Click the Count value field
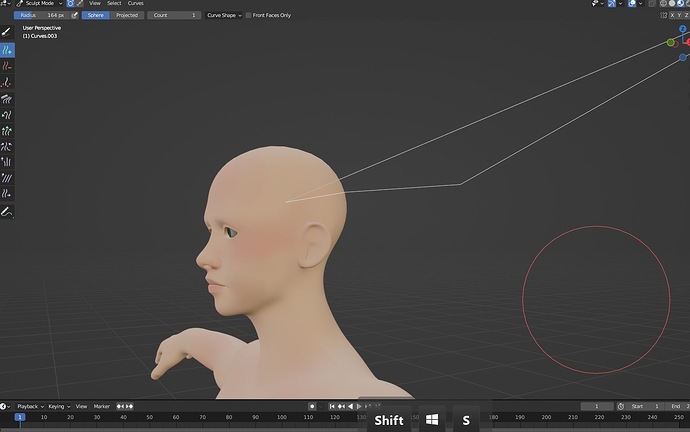 (x=174, y=15)
